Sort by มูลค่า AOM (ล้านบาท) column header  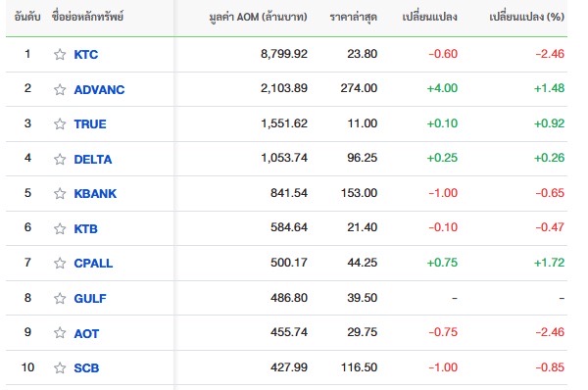click(258, 18)
